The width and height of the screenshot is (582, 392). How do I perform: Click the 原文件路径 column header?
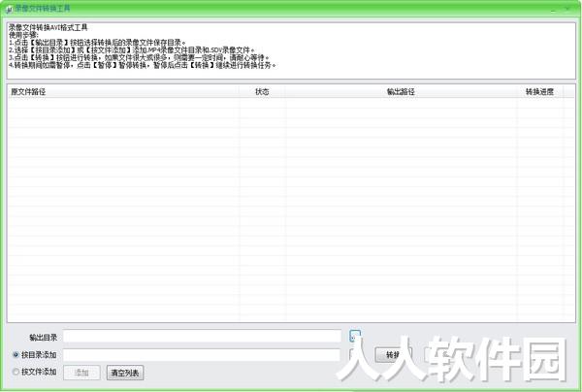click(123, 91)
